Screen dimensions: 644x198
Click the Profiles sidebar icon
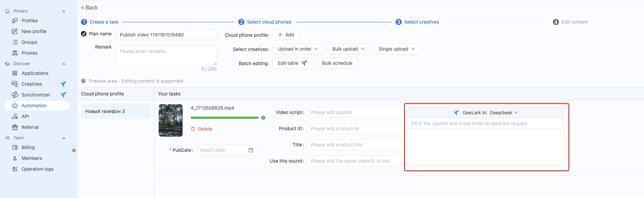(15, 21)
